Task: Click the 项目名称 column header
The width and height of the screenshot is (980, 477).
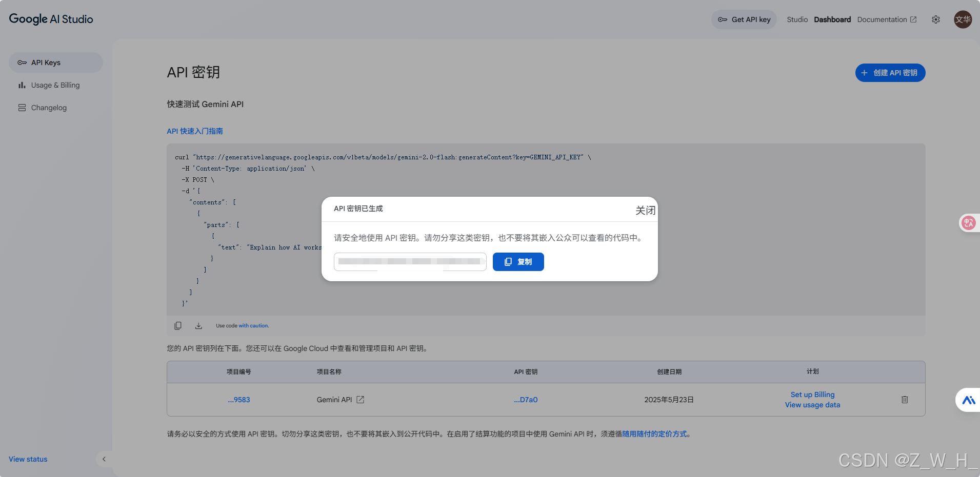Action: point(329,372)
